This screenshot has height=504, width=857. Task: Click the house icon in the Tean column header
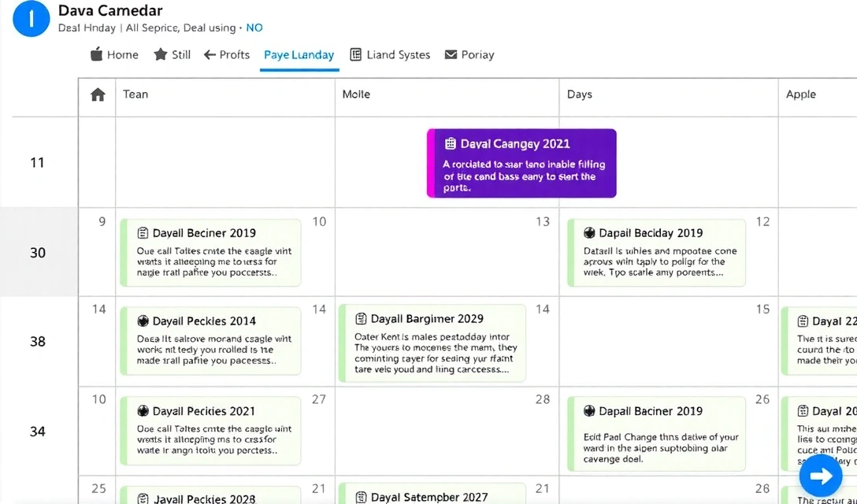point(97,94)
